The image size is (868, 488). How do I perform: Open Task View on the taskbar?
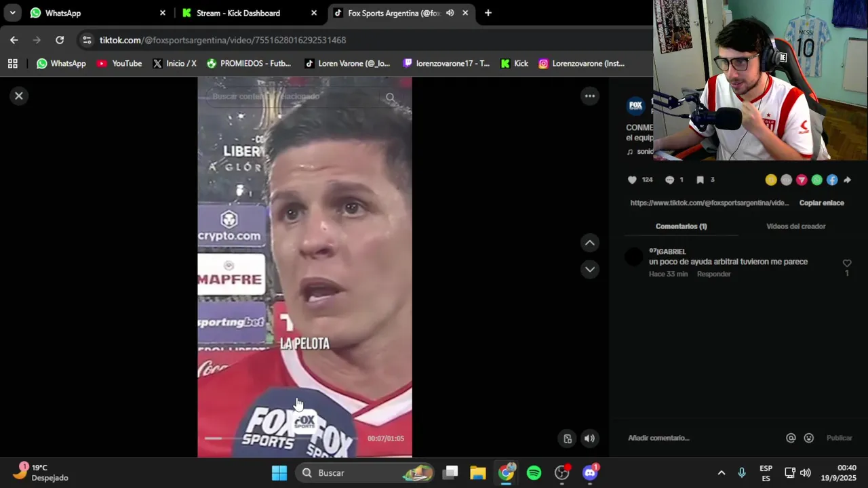coord(450,473)
